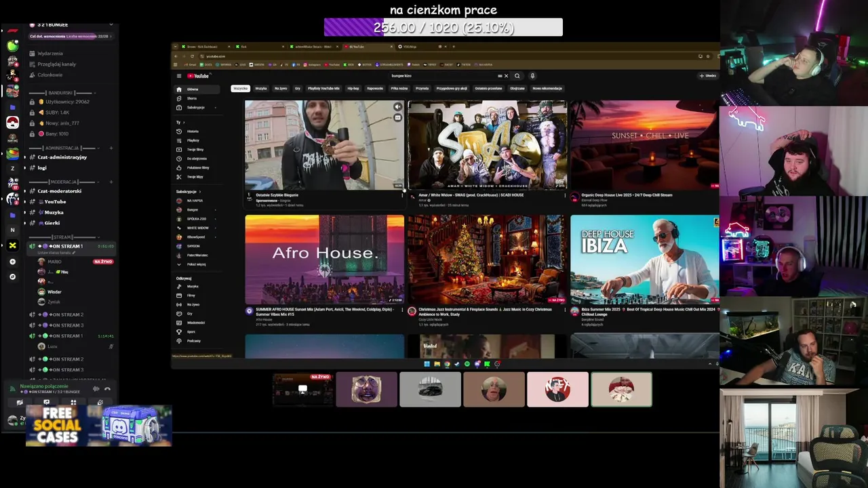Select the Piłka nożna filter chip

(x=399, y=88)
